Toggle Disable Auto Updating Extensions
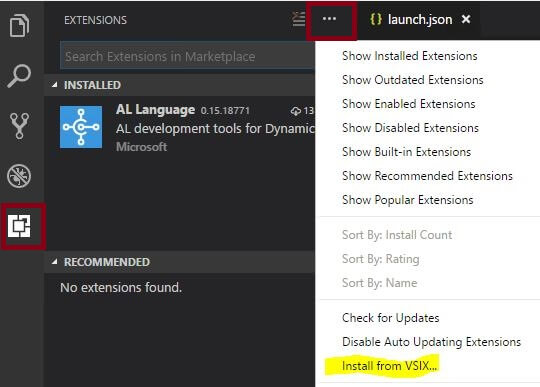Image resolution: width=540 pixels, height=387 pixels. 432,342
